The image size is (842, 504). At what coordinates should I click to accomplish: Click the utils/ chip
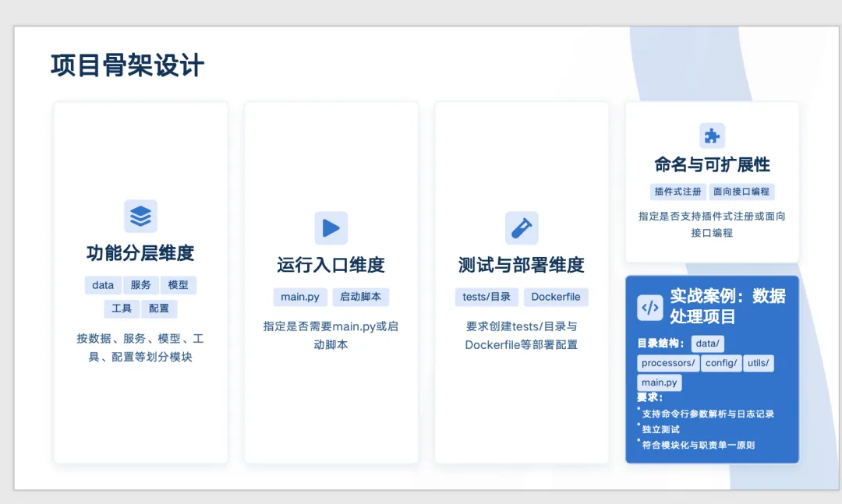click(759, 363)
